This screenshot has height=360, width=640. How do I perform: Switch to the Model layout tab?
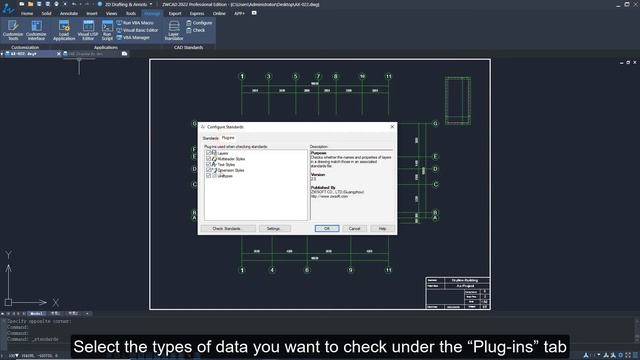(36, 313)
